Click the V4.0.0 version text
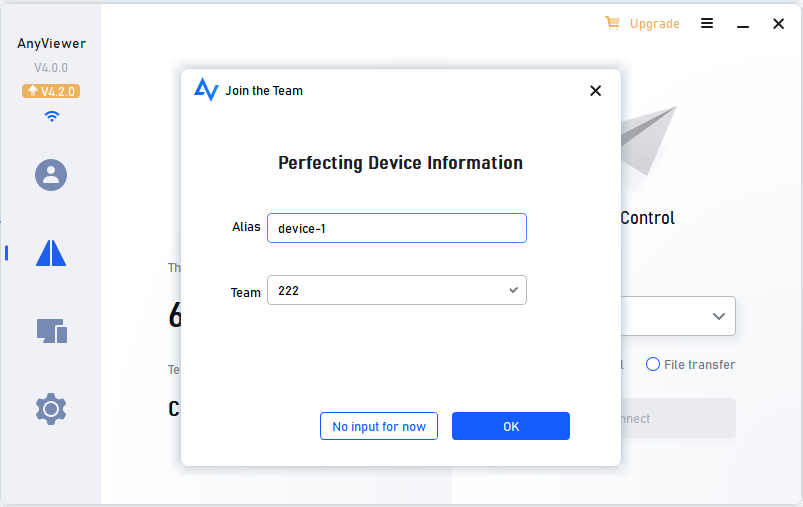The image size is (803, 507). coord(51,68)
